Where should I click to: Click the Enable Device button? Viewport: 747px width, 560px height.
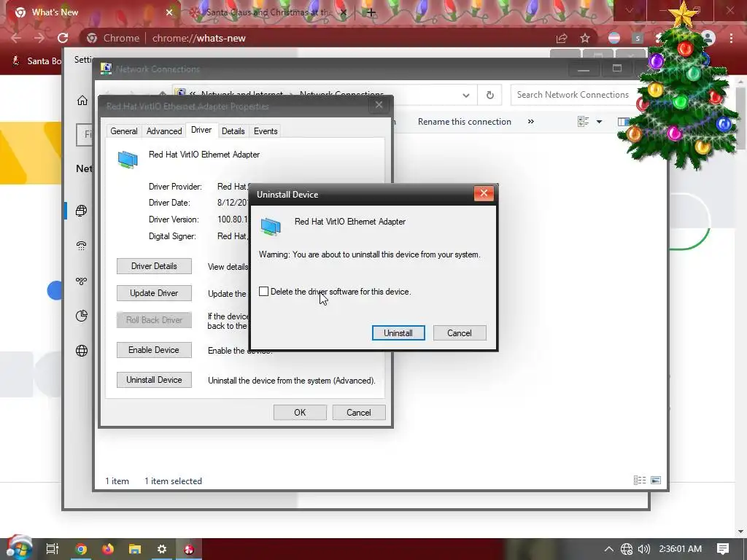coord(154,350)
